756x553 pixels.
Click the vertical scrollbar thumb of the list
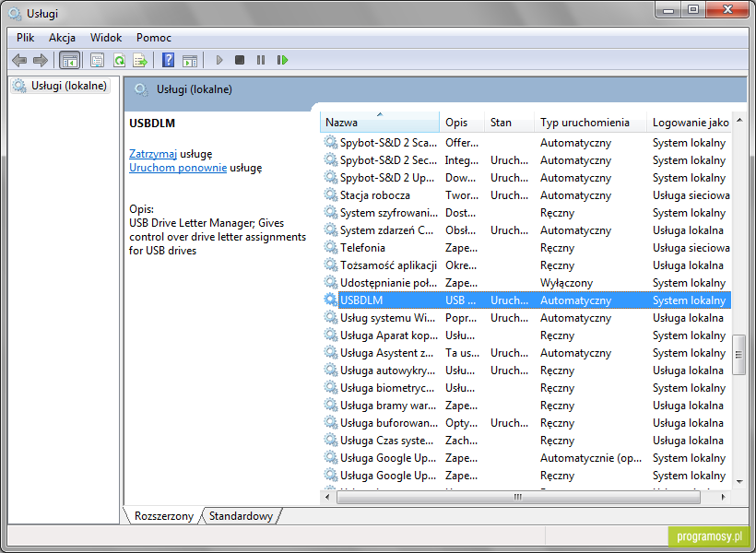[x=738, y=355]
